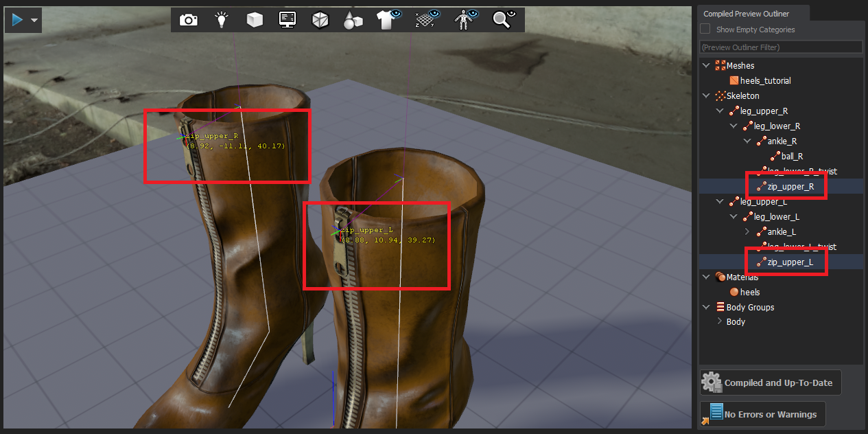Screen dimensions: 868x434
Task: Click the Compiled and Up-To-Date button
Action: pos(771,382)
